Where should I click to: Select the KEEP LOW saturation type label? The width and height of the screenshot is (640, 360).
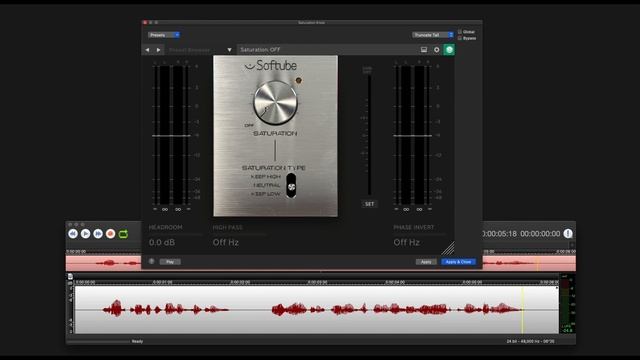(266, 194)
